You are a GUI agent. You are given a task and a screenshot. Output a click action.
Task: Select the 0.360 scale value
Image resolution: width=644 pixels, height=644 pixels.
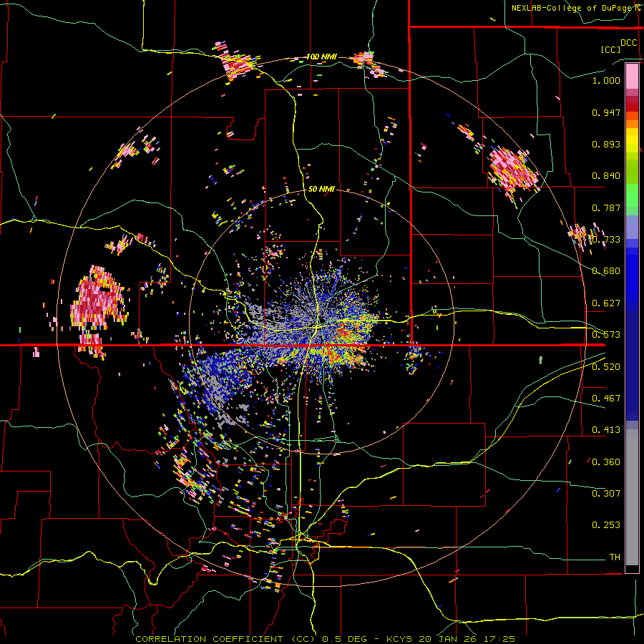(606, 462)
